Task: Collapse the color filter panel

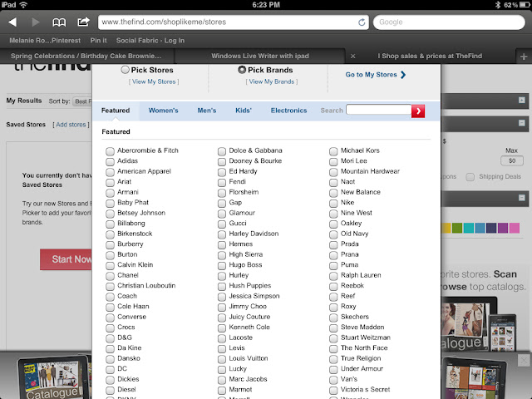Action: click(521, 198)
